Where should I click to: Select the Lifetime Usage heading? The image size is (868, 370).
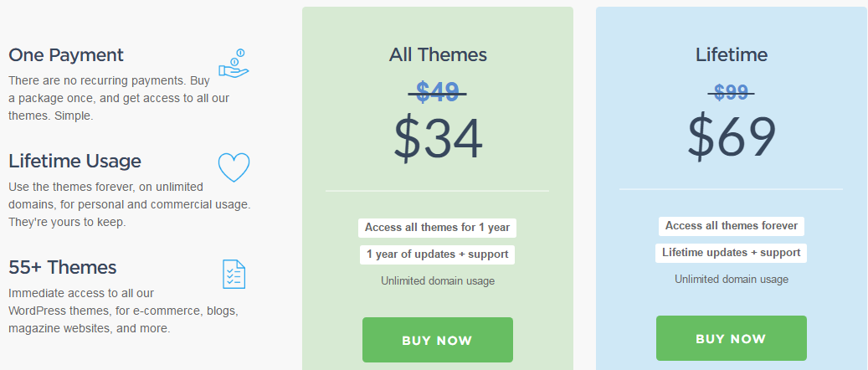click(x=74, y=162)
